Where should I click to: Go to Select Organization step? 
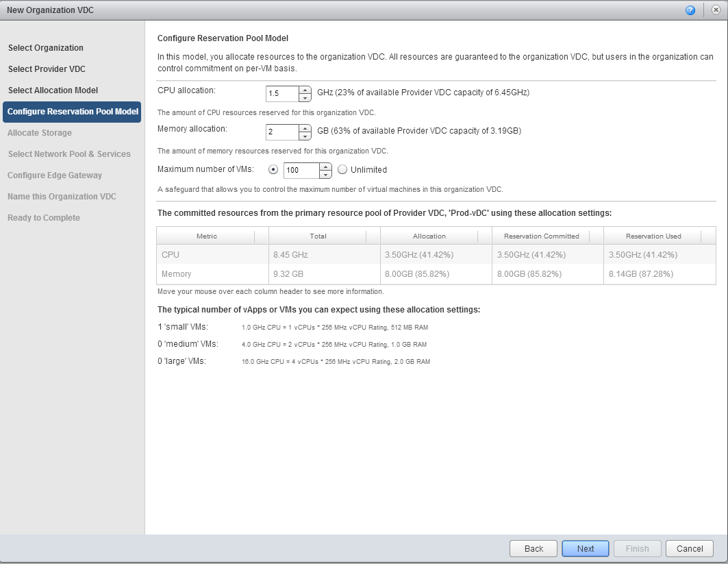[x=46, y=48]
